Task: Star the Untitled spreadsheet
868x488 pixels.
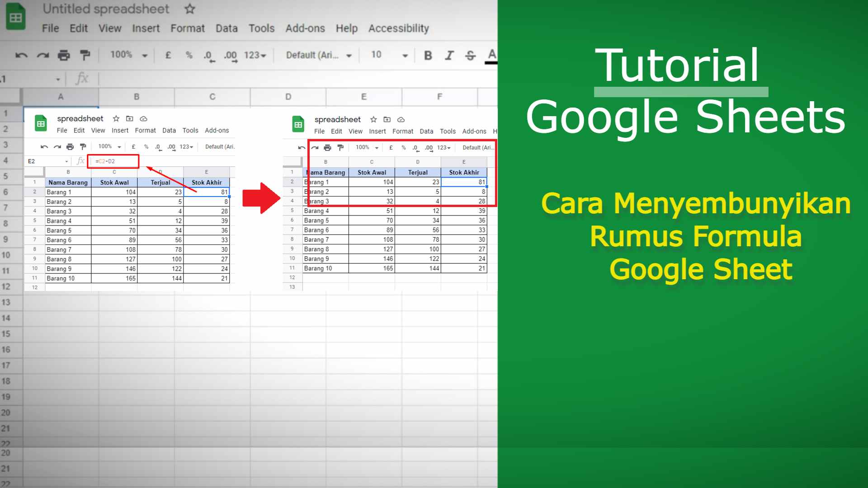Action: click(x=189, y=9)
